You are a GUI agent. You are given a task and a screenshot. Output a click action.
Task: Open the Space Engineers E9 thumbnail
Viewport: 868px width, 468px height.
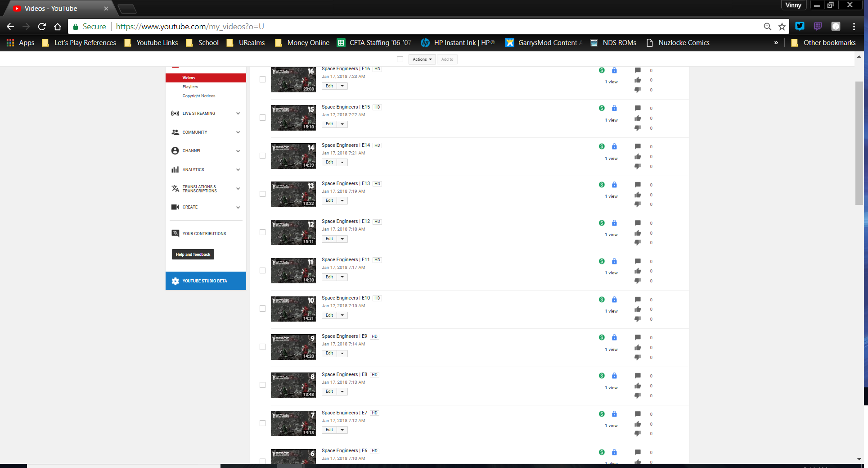pyautogui.click(x=293, y=347)
